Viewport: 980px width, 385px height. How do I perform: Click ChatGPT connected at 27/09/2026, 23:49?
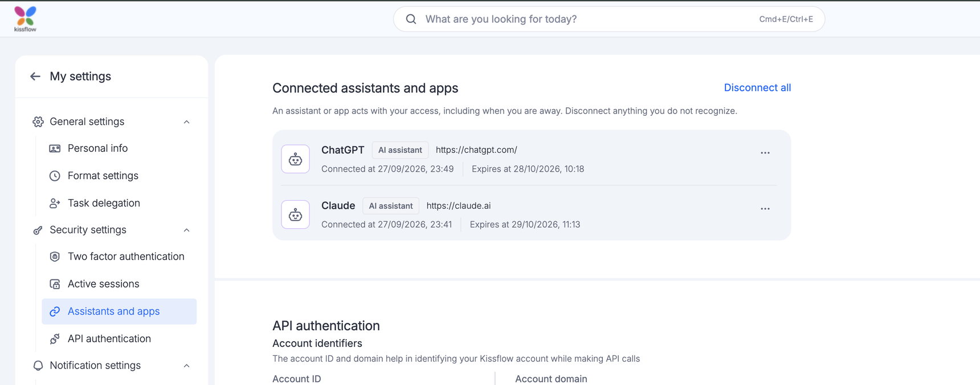(x=387, y=169)
